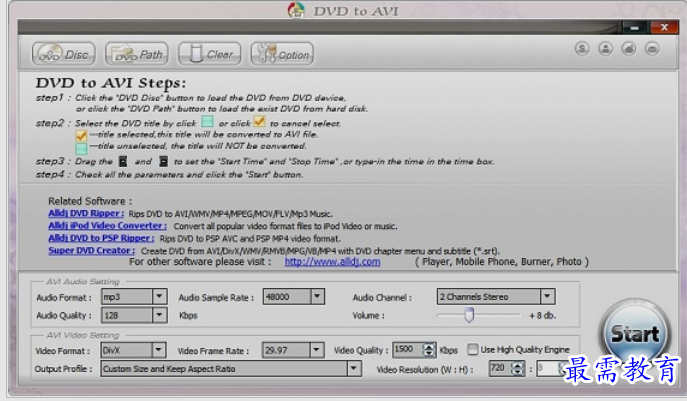Visit the http://www.alldj.com link
Viewport: 687px width, 401px height.
(x=332, y=262)
